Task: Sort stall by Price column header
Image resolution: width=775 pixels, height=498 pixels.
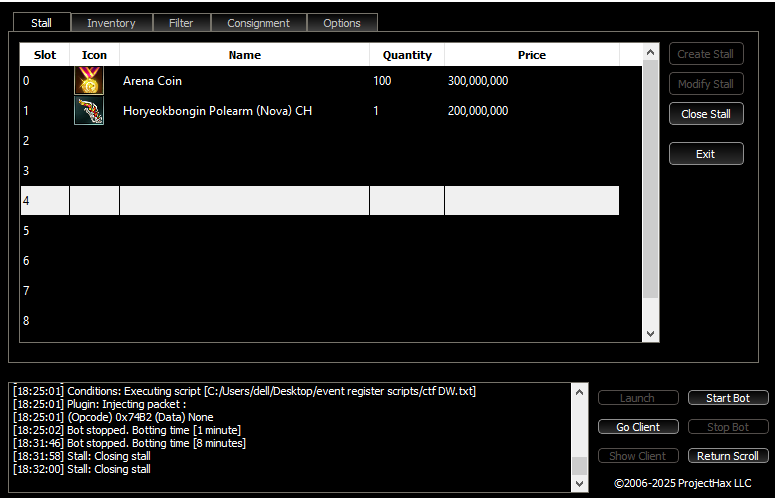Action: 531,55
